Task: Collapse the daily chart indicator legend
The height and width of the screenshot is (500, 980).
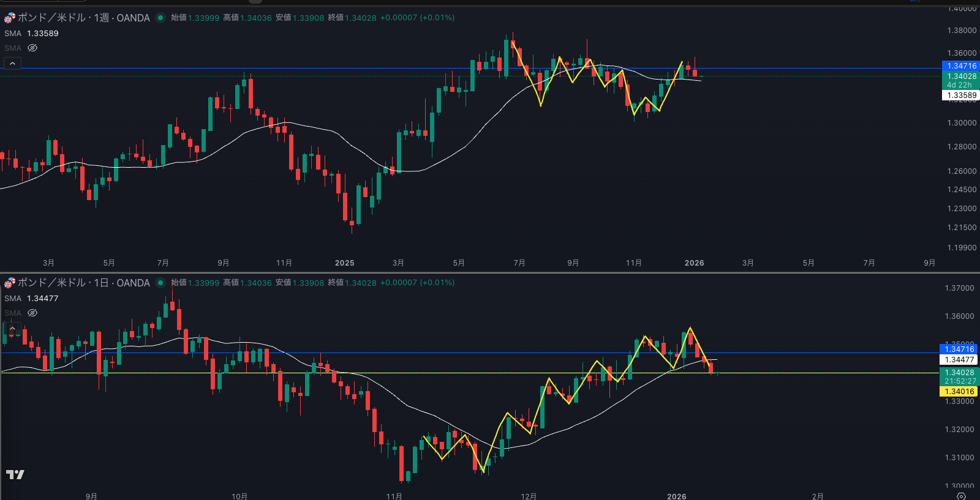Action: pos(12,329)
